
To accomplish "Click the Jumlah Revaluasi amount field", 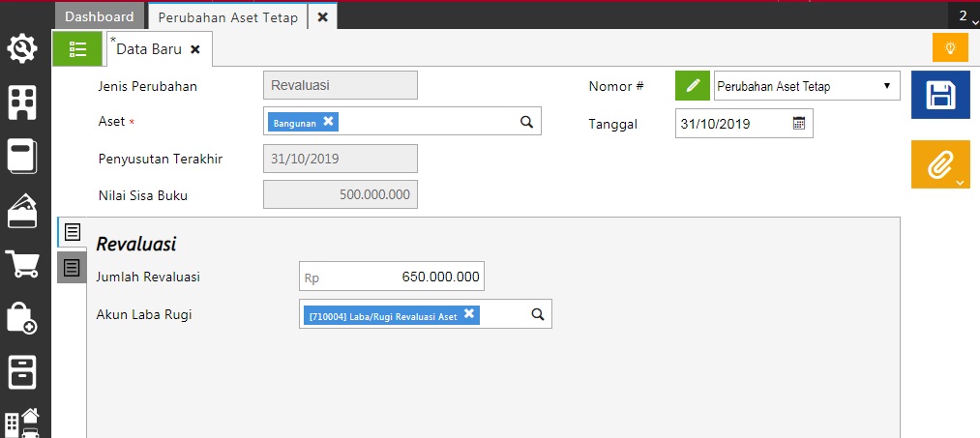I will tap(392, 277).
